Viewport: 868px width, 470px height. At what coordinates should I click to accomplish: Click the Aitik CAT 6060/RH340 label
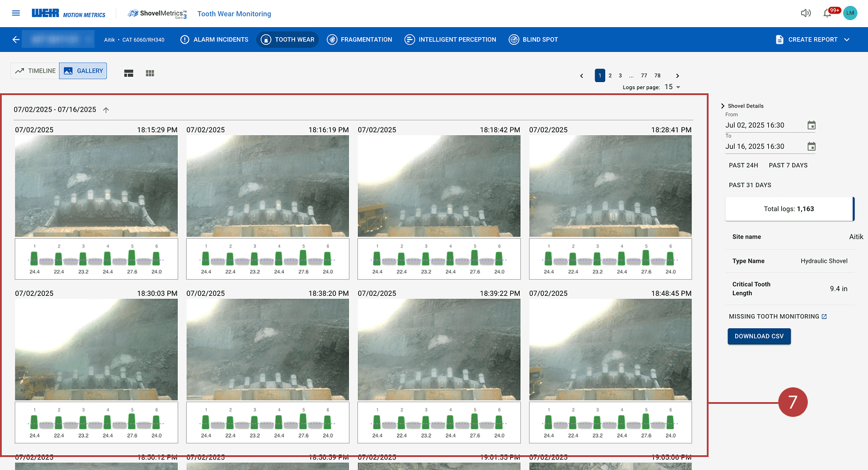tap(134, 40)
